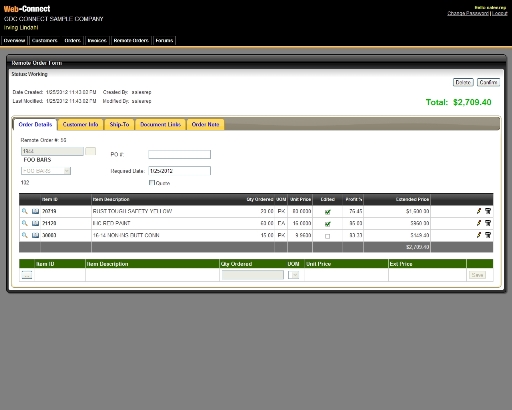Click the grayed customer ID field
The width and height of the screenshot is (512, 410).
click(x=52, y=151)
